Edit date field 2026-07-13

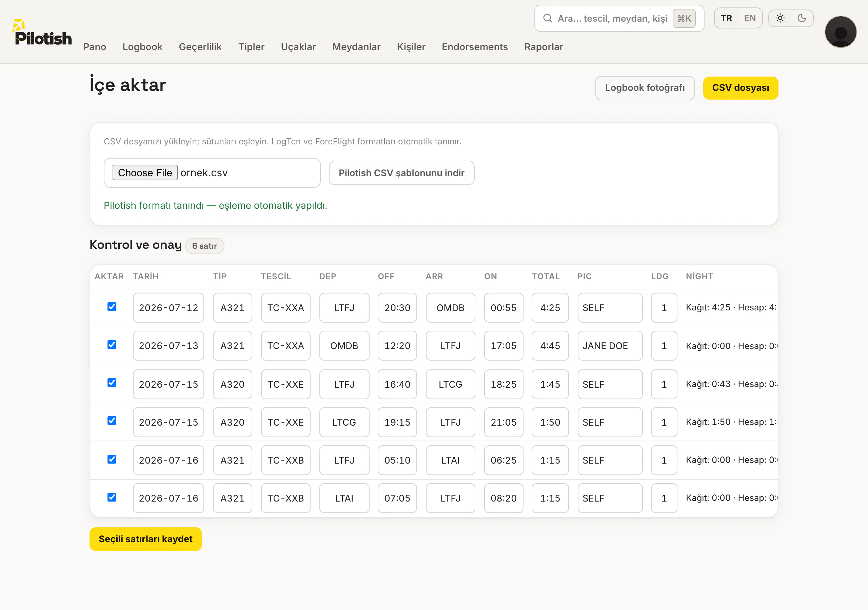(168, 346)
